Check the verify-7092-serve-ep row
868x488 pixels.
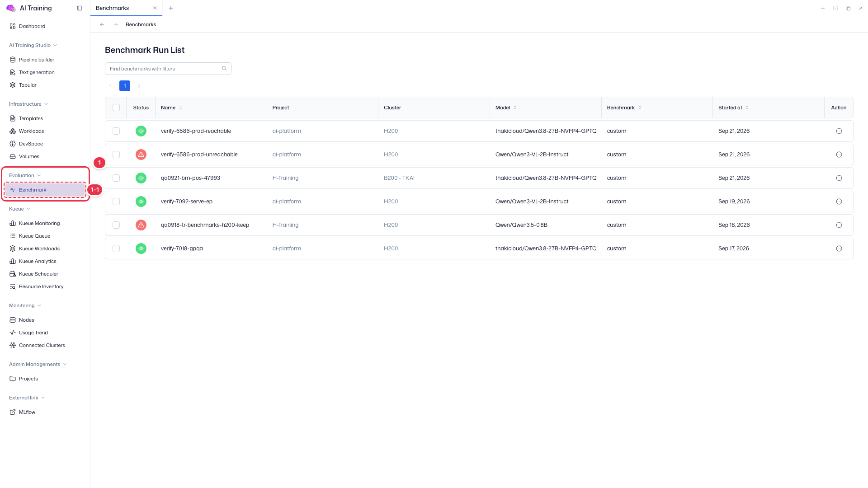pyautogui.click(x=116, y=202)
